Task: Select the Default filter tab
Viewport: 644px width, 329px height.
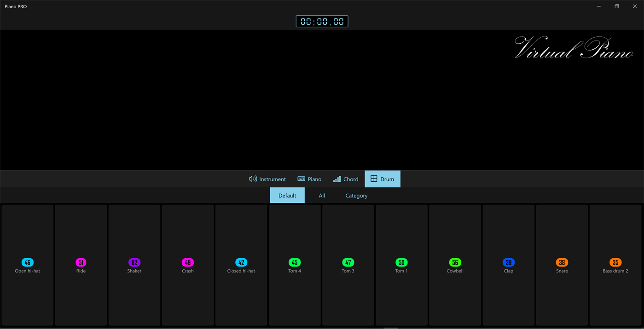Action: point(287,195)
